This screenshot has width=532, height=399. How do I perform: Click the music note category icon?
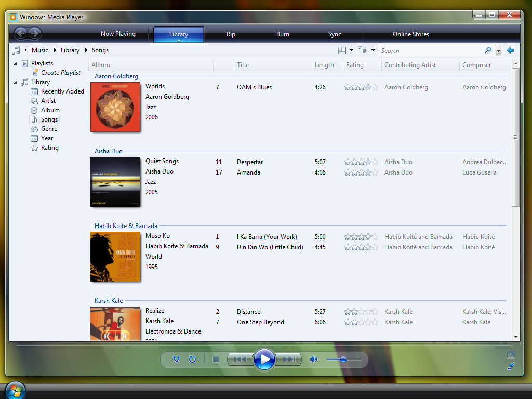[x=16, y=50]
